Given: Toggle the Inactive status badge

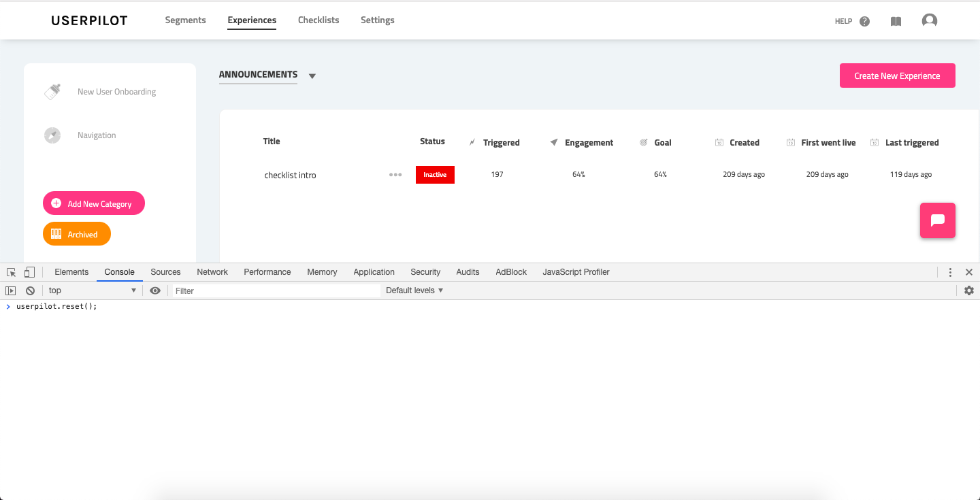Looking at the screenshot, I should 435,174.
